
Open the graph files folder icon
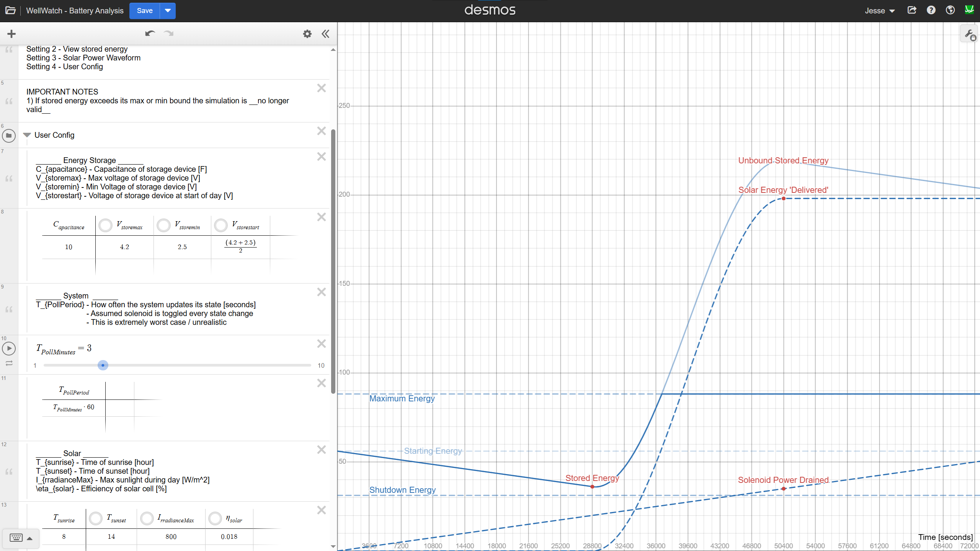click(10, 10)
